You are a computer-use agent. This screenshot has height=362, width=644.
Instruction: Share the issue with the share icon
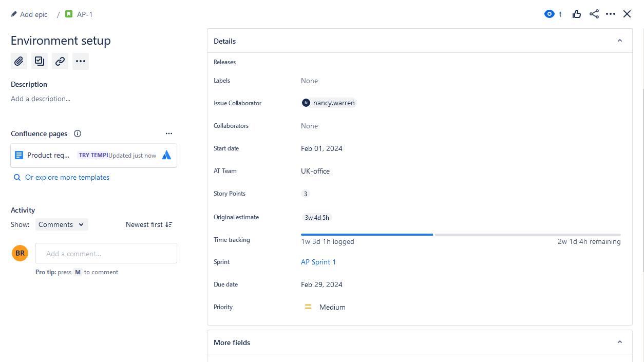tap(594, 14)
